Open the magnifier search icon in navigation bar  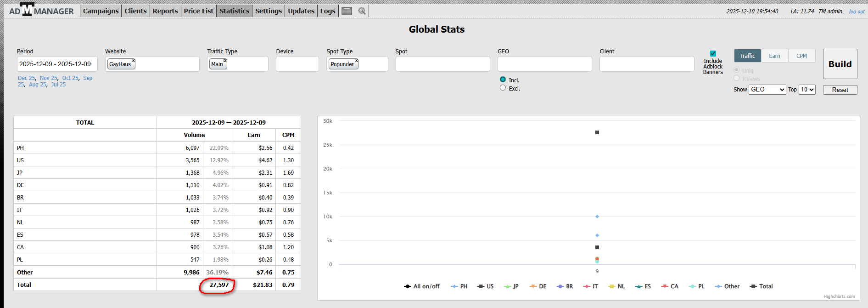click(362, 11)
